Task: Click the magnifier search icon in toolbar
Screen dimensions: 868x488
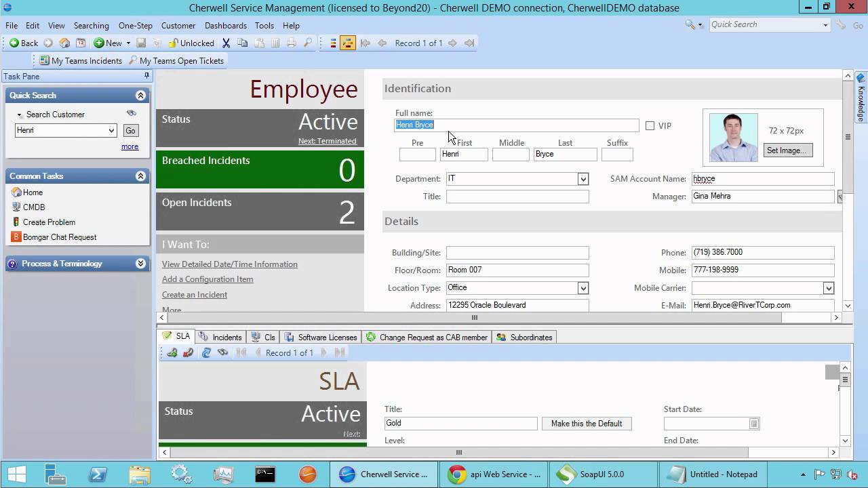Action: point(308,43)
